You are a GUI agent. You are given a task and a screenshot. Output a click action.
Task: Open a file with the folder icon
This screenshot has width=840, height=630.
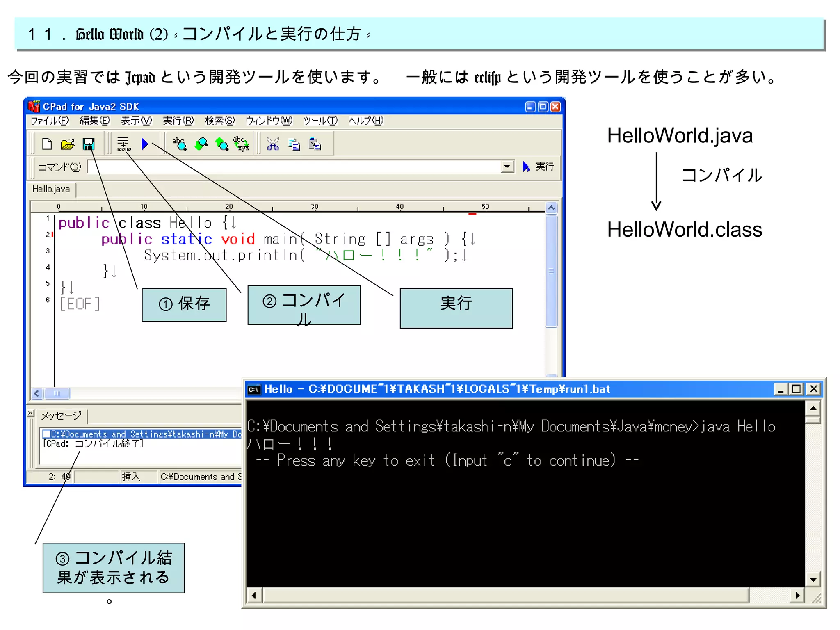[x=68, y=144]
